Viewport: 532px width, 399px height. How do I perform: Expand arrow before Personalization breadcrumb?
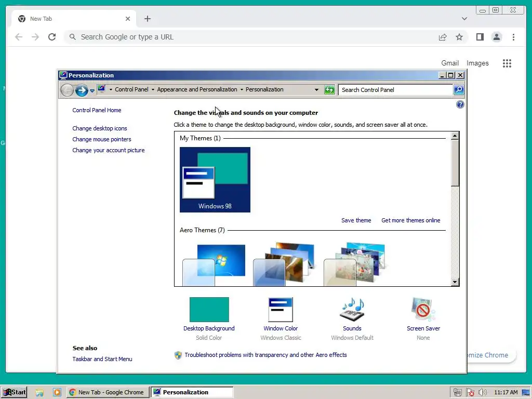(242, 89)
